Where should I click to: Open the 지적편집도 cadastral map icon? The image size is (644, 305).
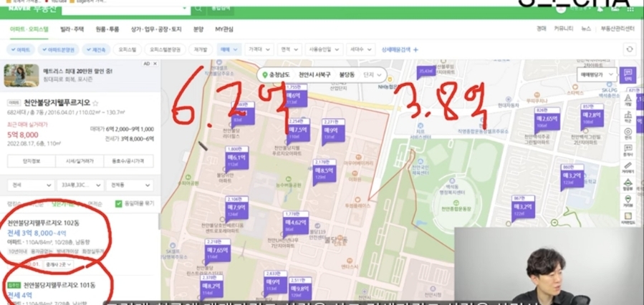[x=628, y=218]
